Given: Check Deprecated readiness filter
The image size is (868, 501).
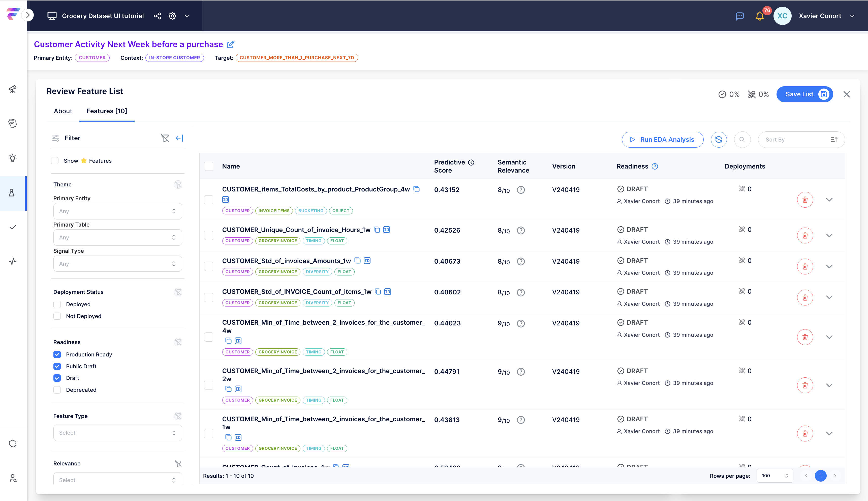Looking at the screenshot, I should [x=57, y=390].
